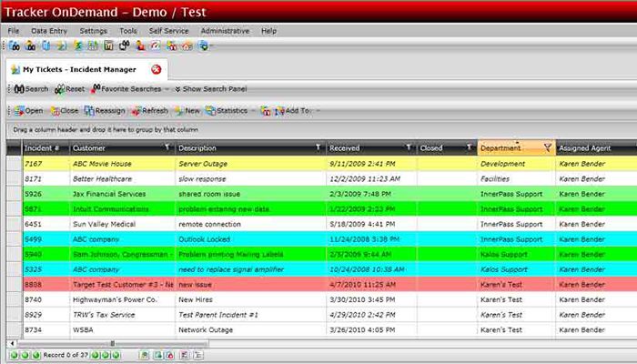The width and height of the screenshot is (637, 364).
Task: Open the Help menu
Action: click(x=268, y=31)
